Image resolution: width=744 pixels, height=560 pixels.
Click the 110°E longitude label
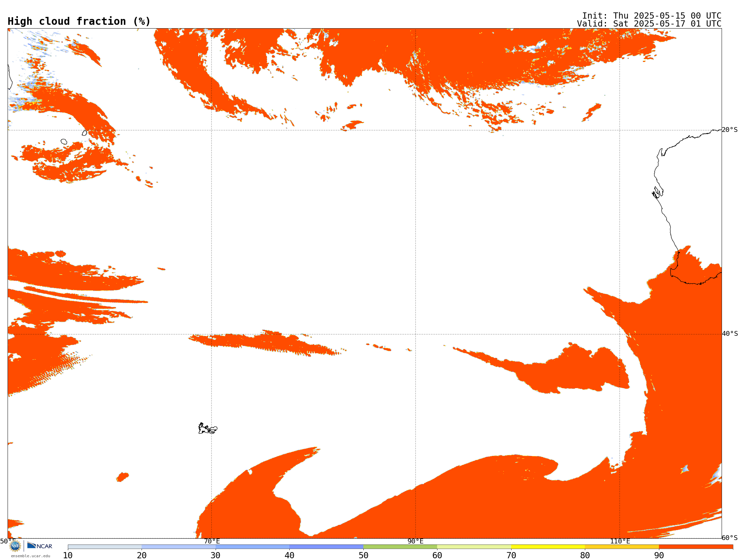(x=620, y=541)
